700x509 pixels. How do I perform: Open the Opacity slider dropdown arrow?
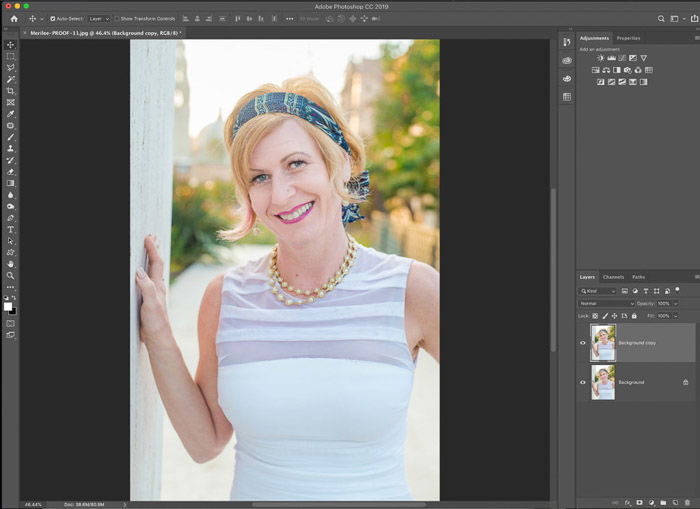tap(676, 304)
